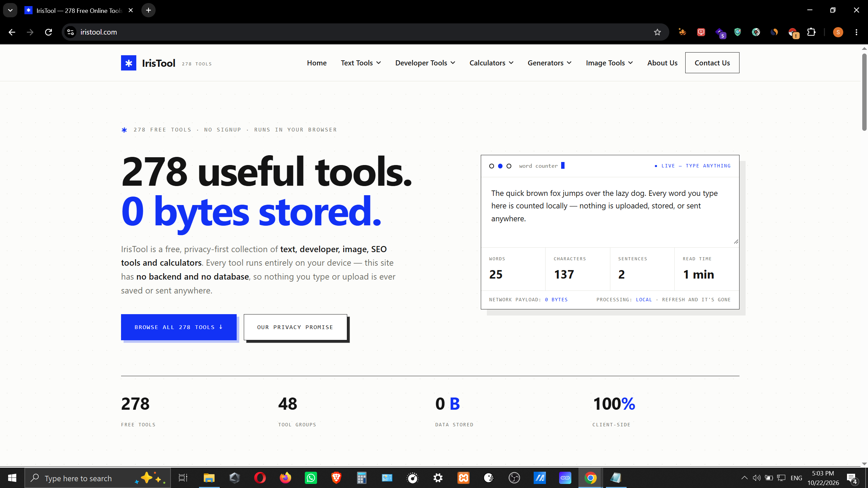Screen dimensions: 868x488
Task: Click the IrisTool site name text
Action: (x=158, y=63)
